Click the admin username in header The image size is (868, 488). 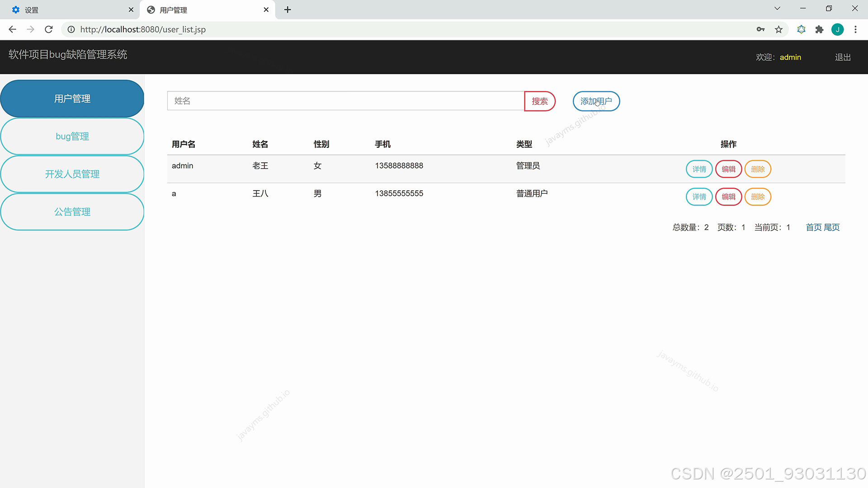(x=790, y=57)
